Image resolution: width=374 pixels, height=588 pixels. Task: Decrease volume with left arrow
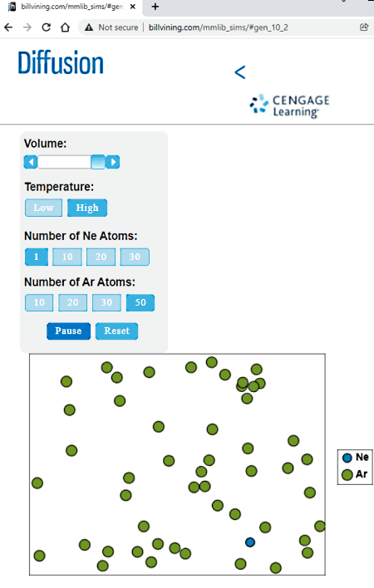click(31, 162)
